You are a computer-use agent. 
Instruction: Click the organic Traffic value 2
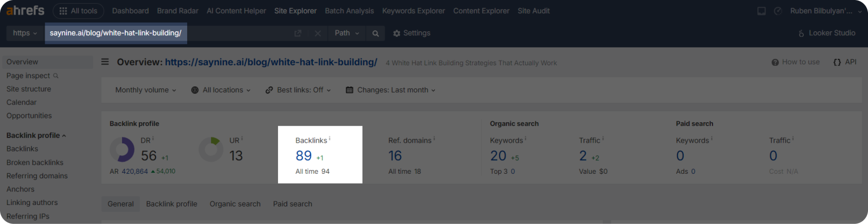click(583, 156)
